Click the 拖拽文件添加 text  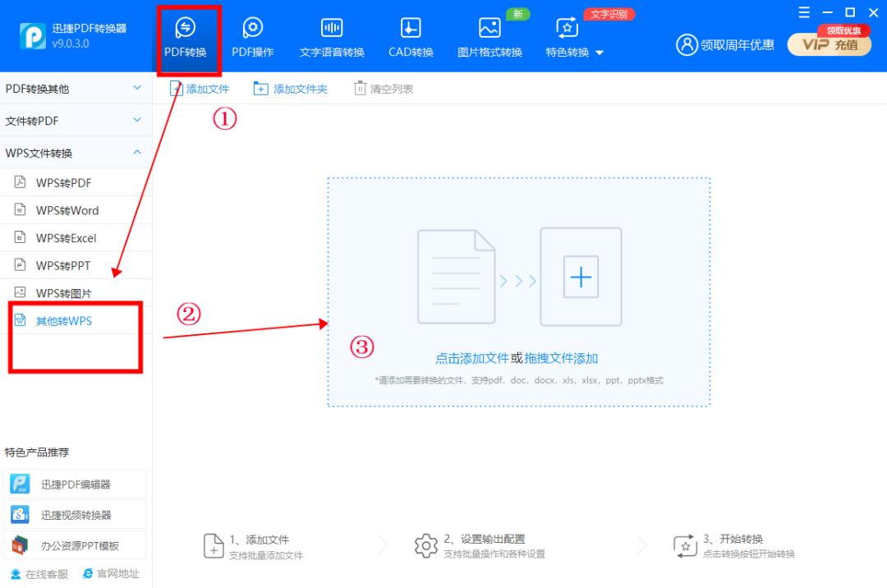(x=561, y=358)
